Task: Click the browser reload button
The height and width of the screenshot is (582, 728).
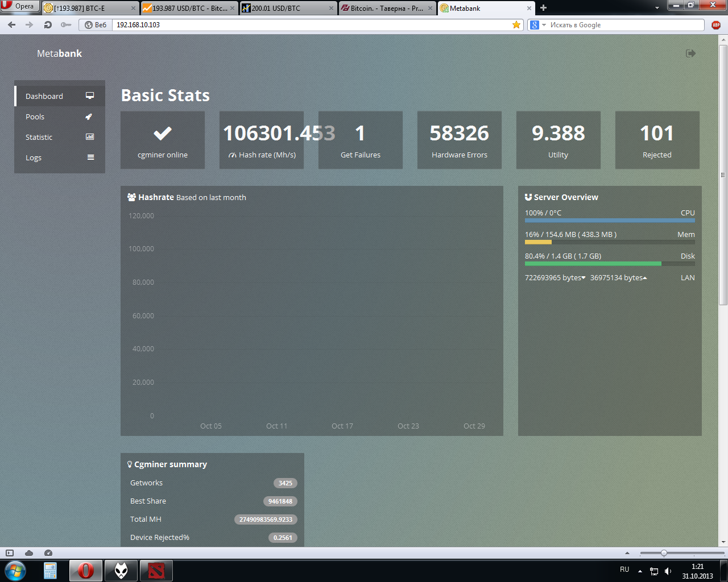Action: click(48, 25)
